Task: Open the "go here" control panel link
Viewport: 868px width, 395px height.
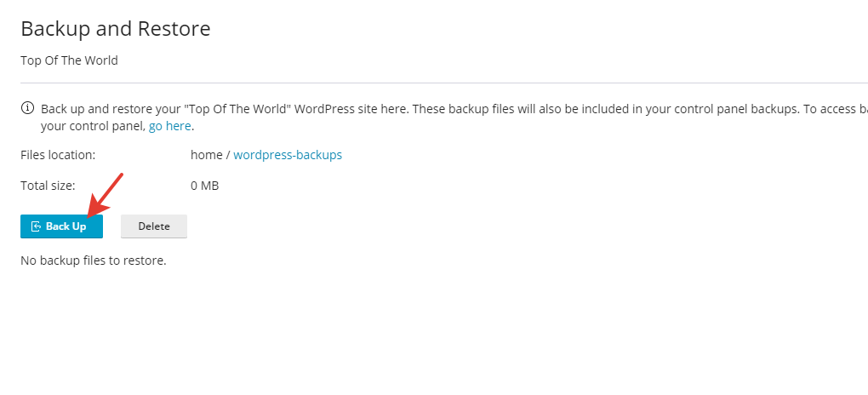Action: pyautogui.click(x=170, y=126)
